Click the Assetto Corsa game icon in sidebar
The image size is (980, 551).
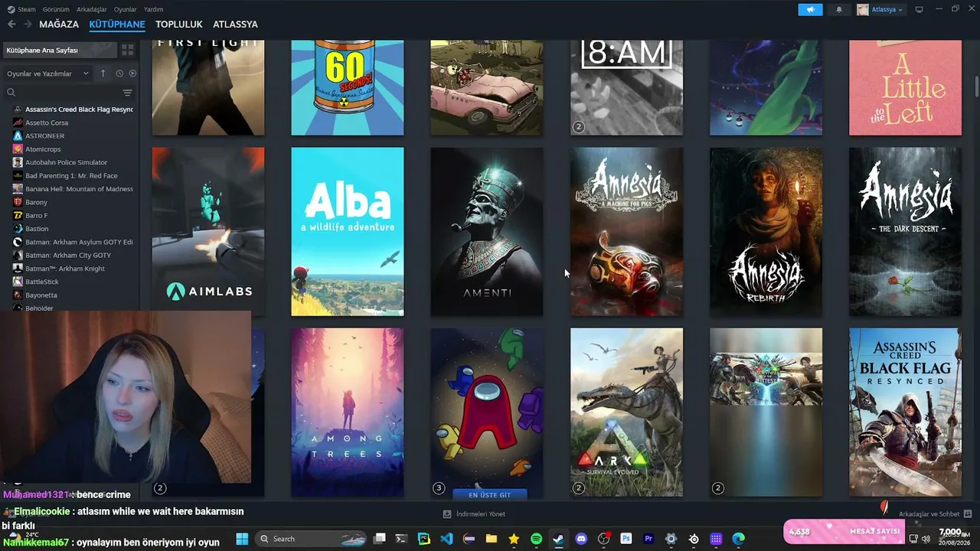(18, 122)
